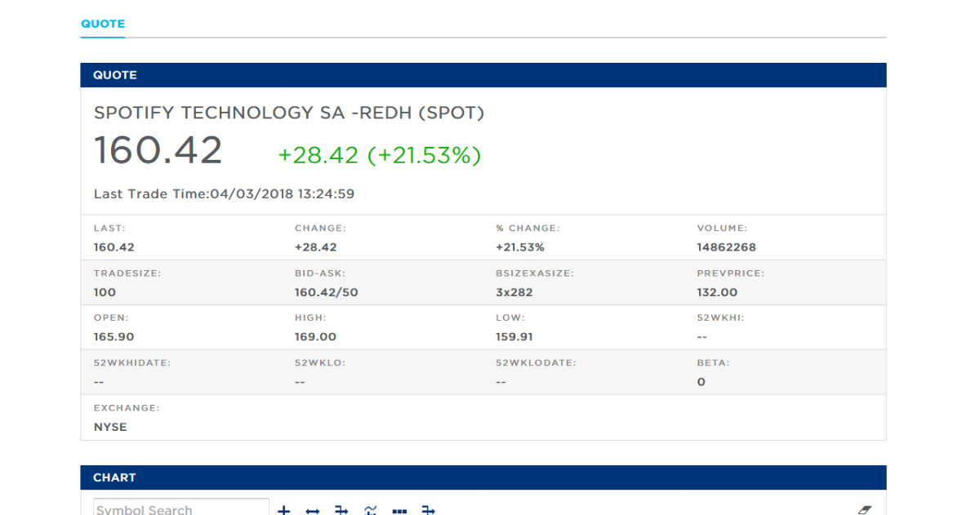The image size is (980, 515).
Task: Click the OPEN value 165.90
Action: point(114,337)
